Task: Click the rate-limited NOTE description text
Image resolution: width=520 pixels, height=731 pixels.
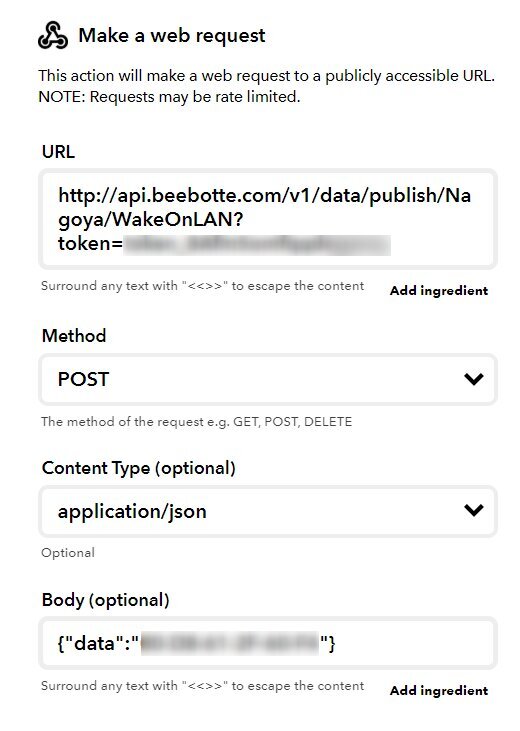Action: tap(169, 97)
